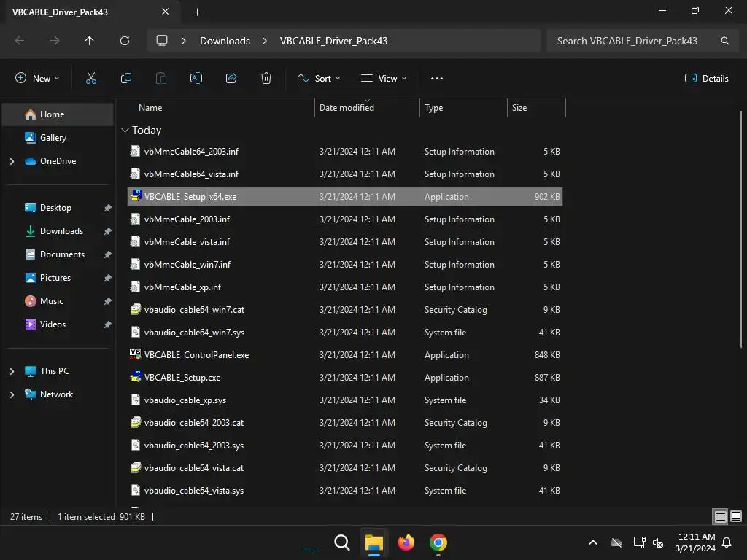The height and width of the screenshot is (560, 747).
Task: Expand OneDrive in navigation pane
Action: pyautogui.click(x=12, y=161)
